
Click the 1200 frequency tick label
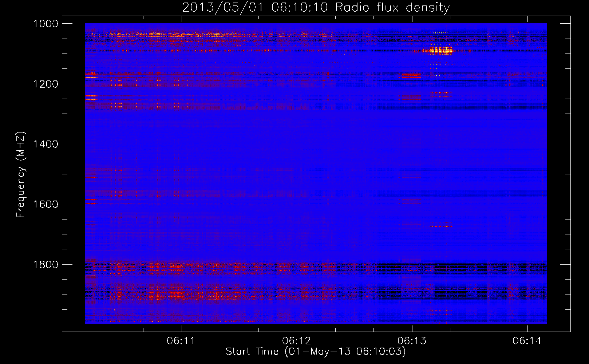click(46, 84)
